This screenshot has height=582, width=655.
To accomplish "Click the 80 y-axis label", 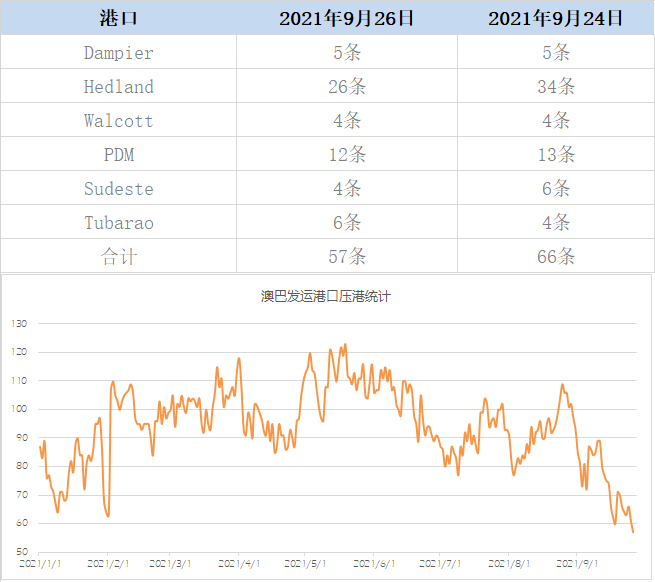I will (x=22, y=466).
